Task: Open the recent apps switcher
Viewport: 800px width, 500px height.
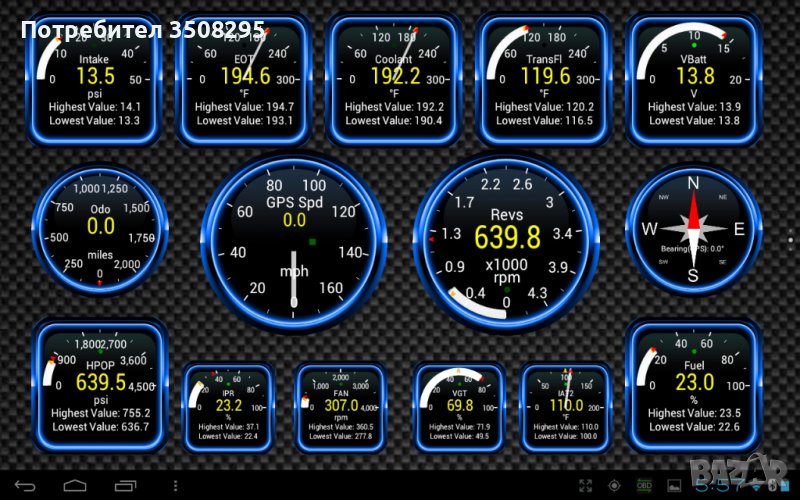Action: point(124,486)
